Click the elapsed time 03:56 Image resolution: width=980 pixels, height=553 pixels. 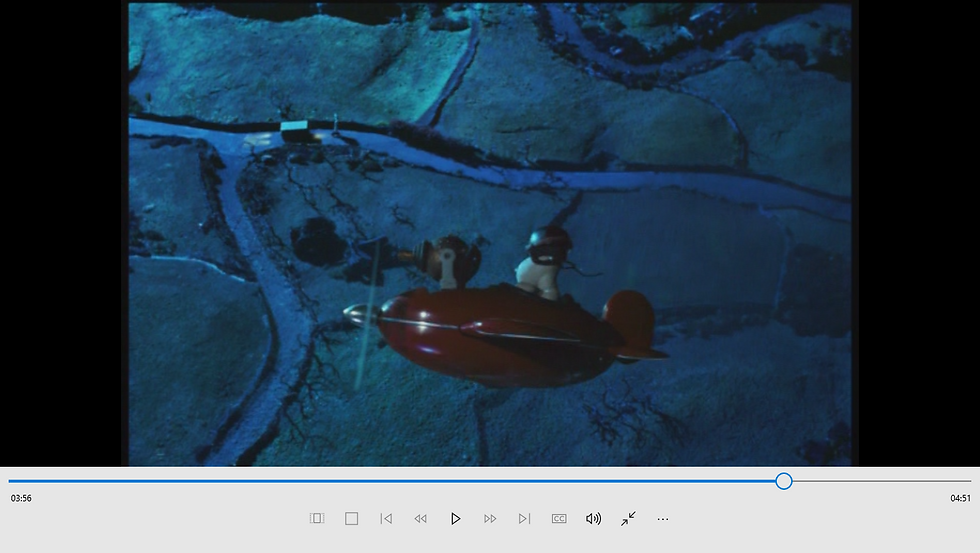(21, 498)
